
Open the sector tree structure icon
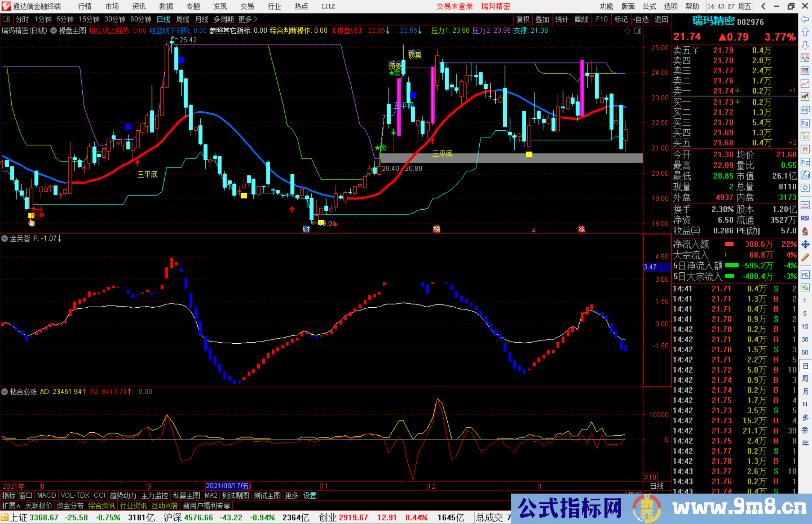(x=805, y=136)
